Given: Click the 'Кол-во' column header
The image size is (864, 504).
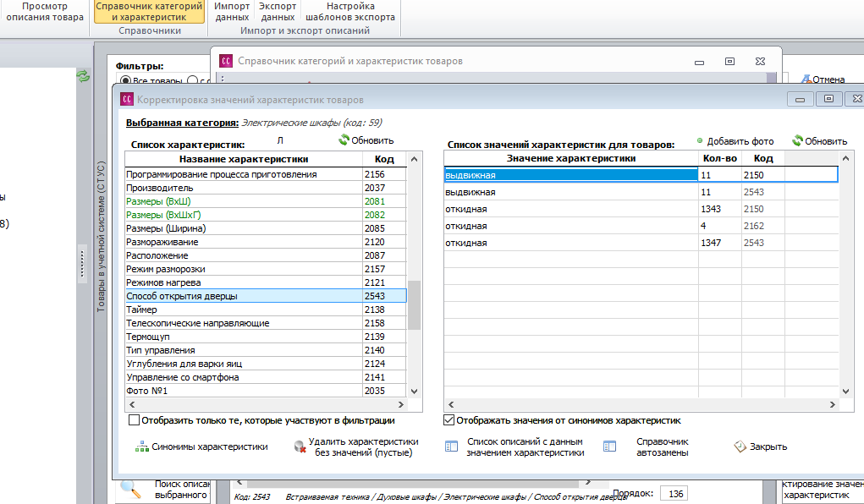Looking at the screenshot, I should (x=719, y=158).
